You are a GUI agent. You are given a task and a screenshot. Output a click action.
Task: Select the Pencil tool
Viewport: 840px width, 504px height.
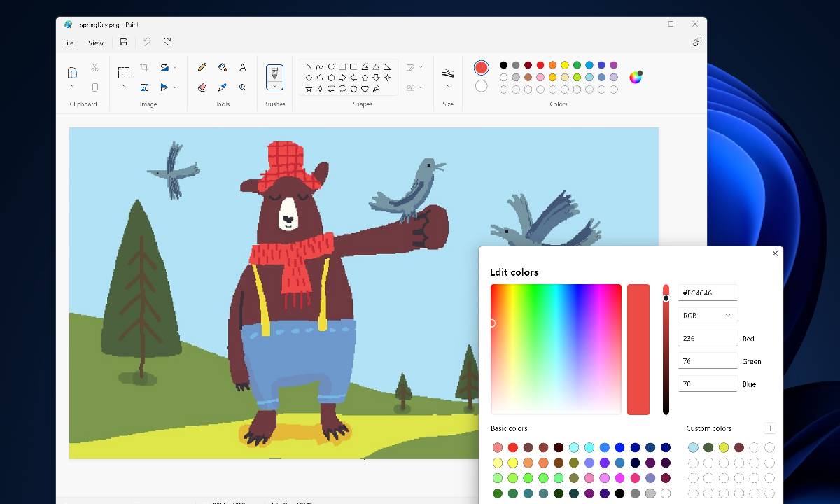202,67
